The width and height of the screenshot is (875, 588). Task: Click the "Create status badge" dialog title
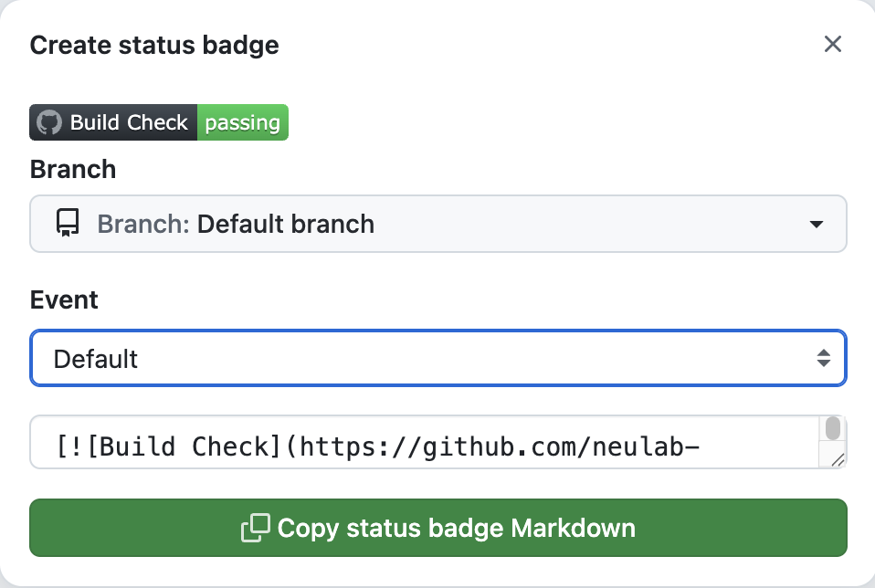[x=154, y=45]
